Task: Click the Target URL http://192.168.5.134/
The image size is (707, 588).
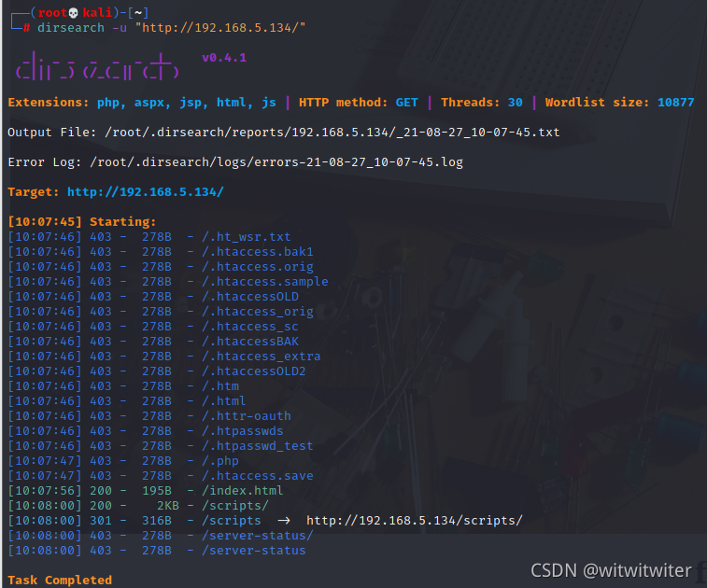Action: point(145,192)
